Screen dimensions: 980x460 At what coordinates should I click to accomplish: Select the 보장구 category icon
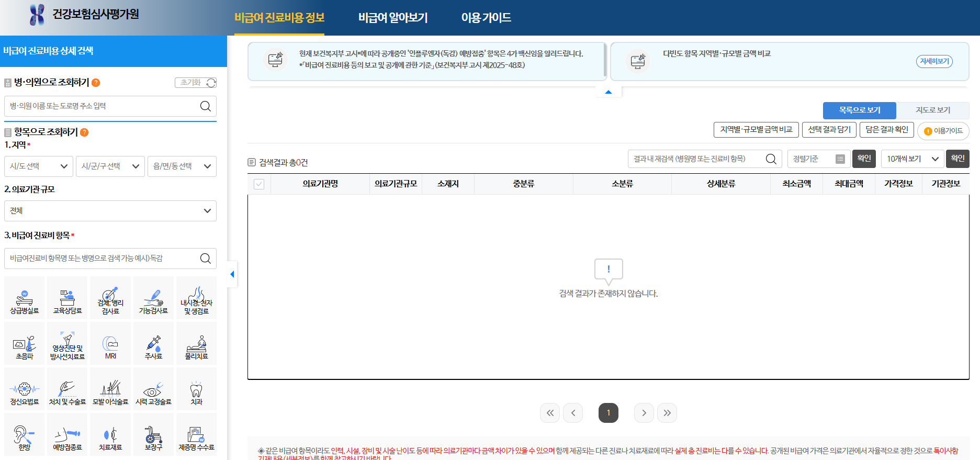[x=153, y=434]
